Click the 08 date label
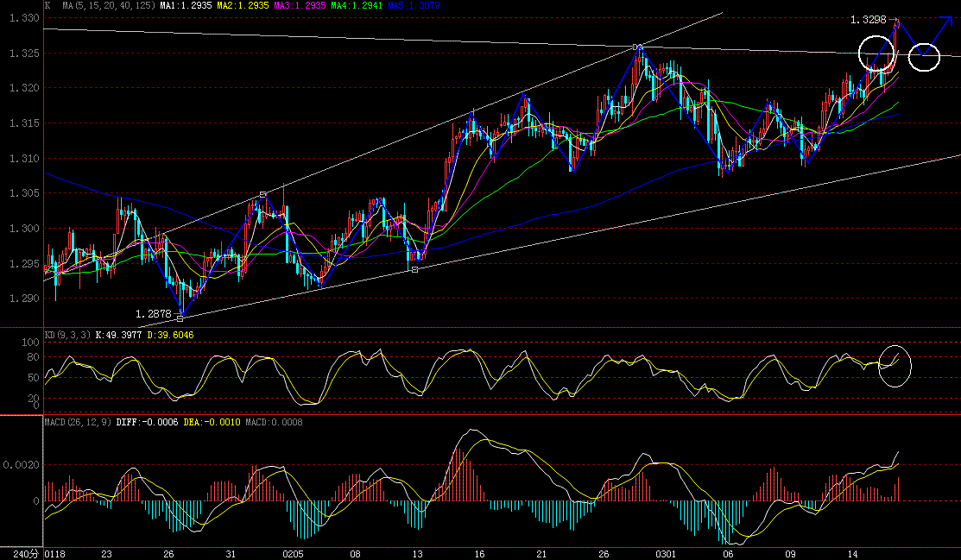 coord(355,554)
